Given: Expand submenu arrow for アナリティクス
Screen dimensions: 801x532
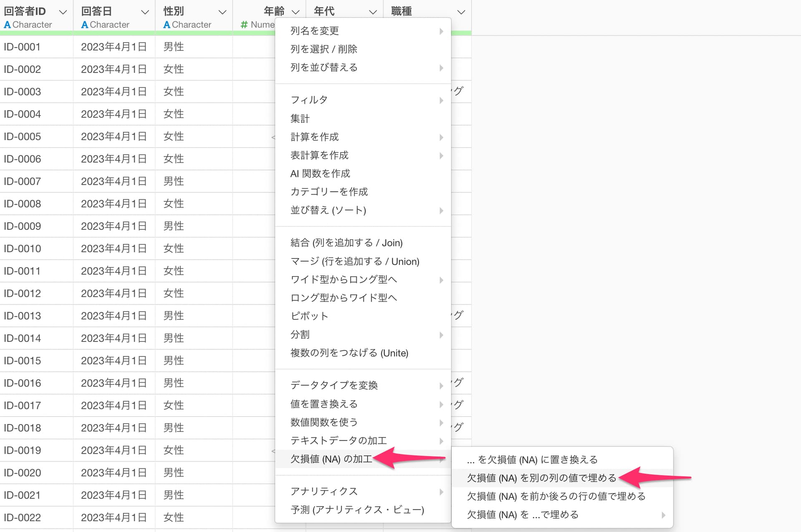Looking at the screenshot, I should tap(441, 492).
